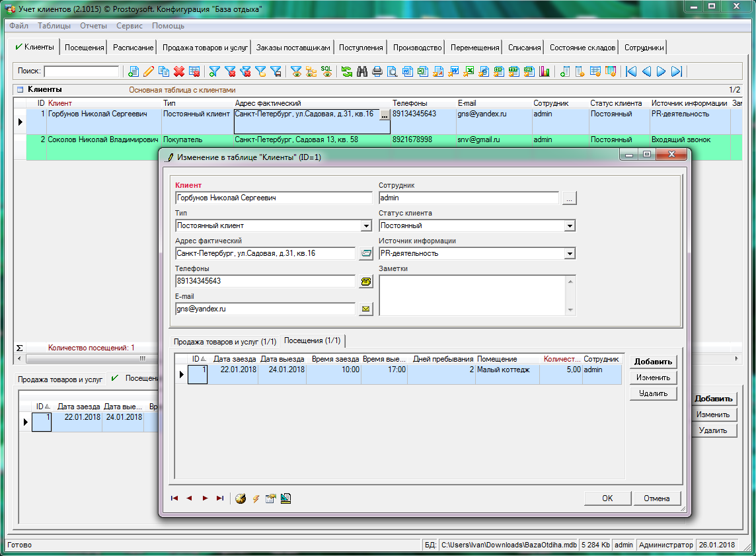The height and width of the screenshot is (556, 756).
Task: Open the Отчеты menu
Action: pyautogui.click(x=93, y=26)
